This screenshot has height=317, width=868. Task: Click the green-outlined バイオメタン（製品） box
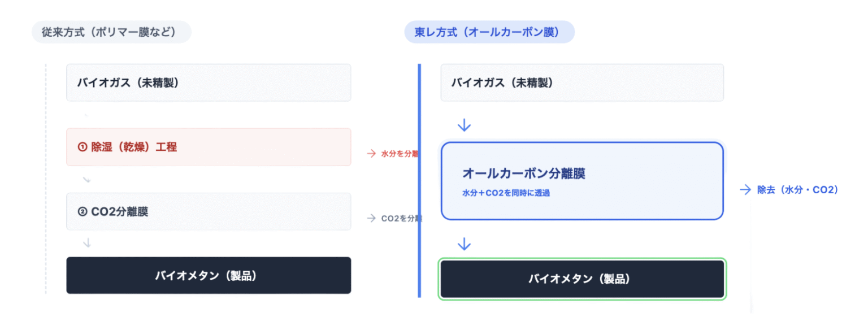click(x=582, y=279)
